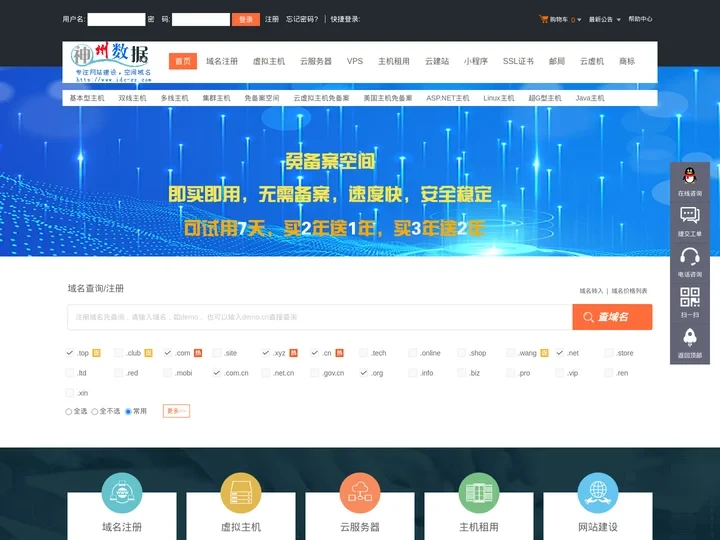720x540 pixels.
Task: Select the 全不选 radio button
Action: tap(95, 411)
